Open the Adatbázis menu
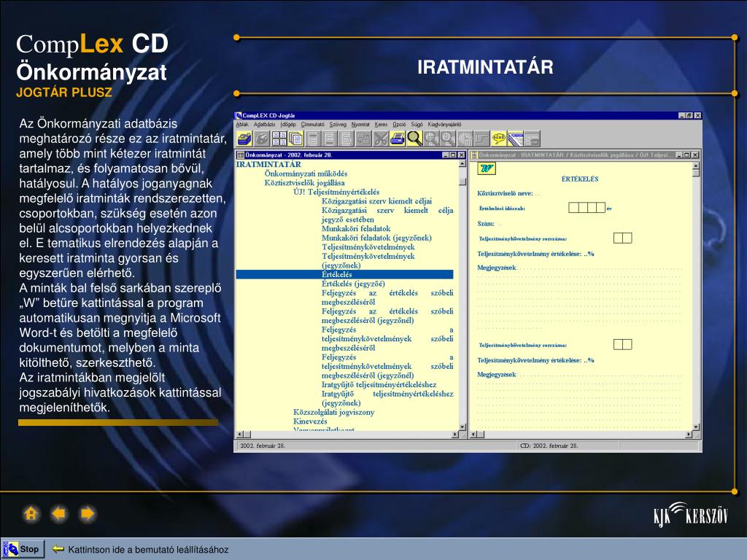Viewport: 747px width, 560px height. 264,124
